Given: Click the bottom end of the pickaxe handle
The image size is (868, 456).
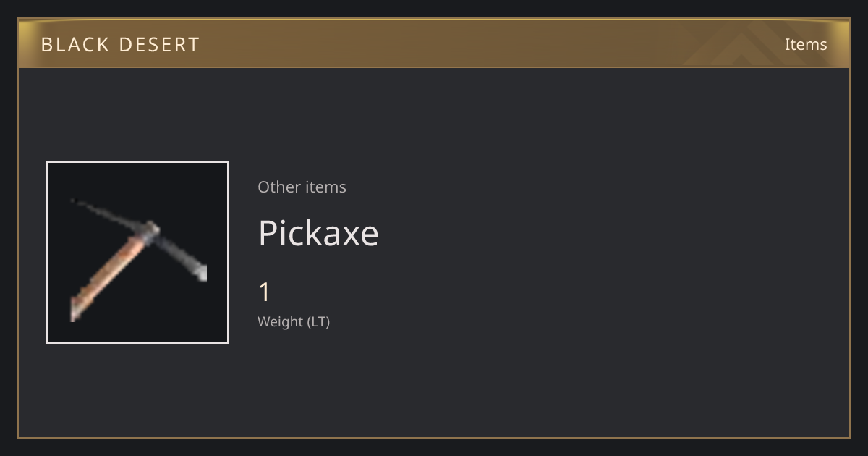Looking at the screenshot, I should pos(76,313).
